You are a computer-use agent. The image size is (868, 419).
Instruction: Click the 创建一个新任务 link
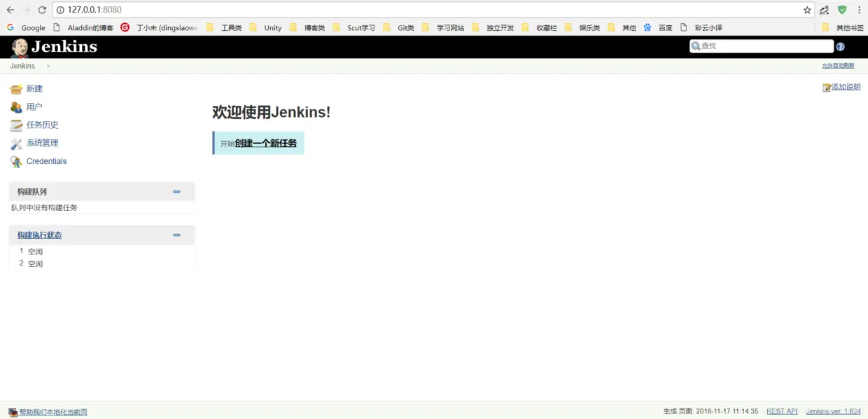coord(265,143)
